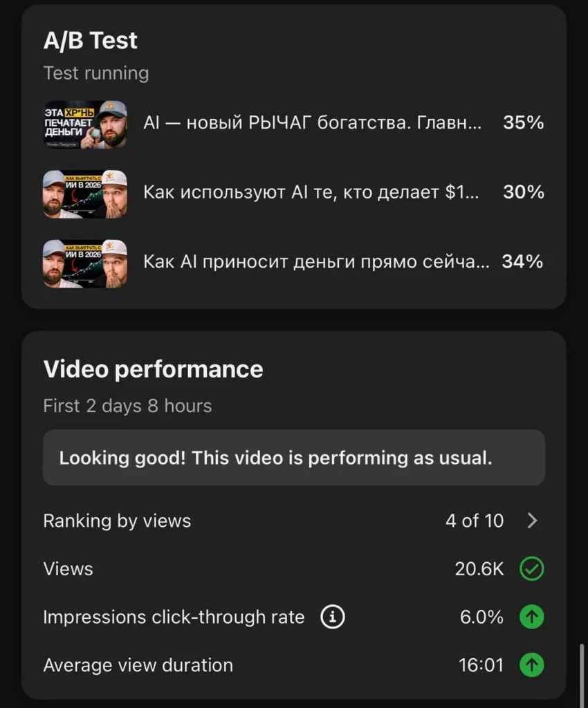Tap the "A/B Test" card heading
Viewport: 588px width, 708px height.
click(91, 41)
